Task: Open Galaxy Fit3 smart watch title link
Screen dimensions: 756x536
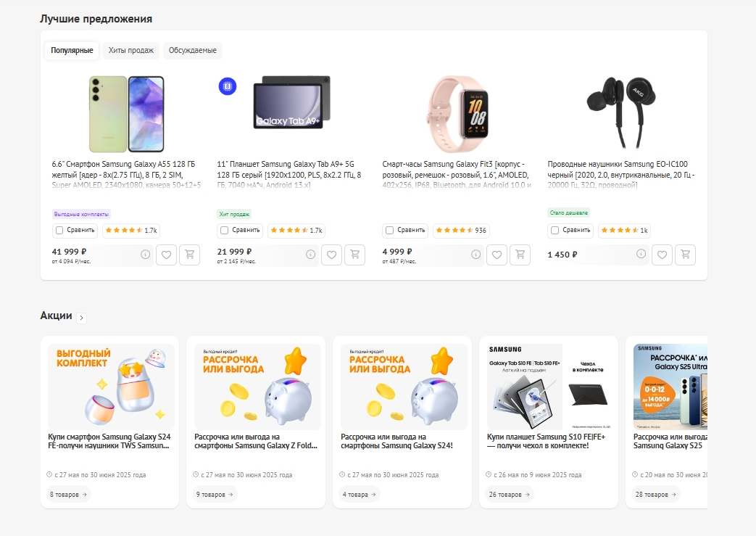Action: pyautogui.click(x=457, y=170)
